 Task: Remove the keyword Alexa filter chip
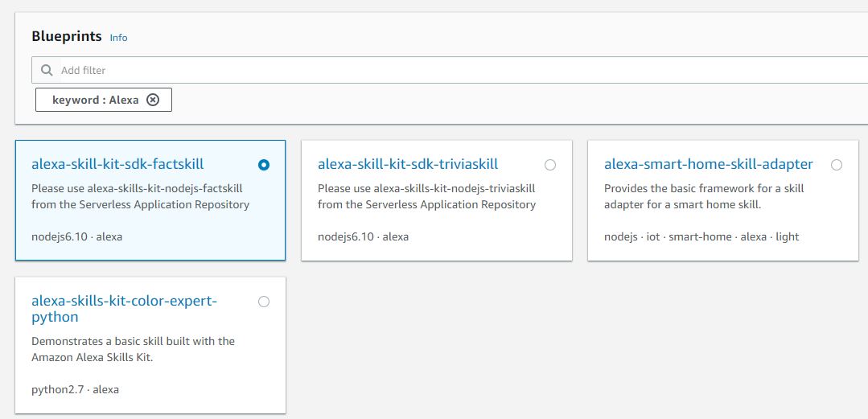153,100
